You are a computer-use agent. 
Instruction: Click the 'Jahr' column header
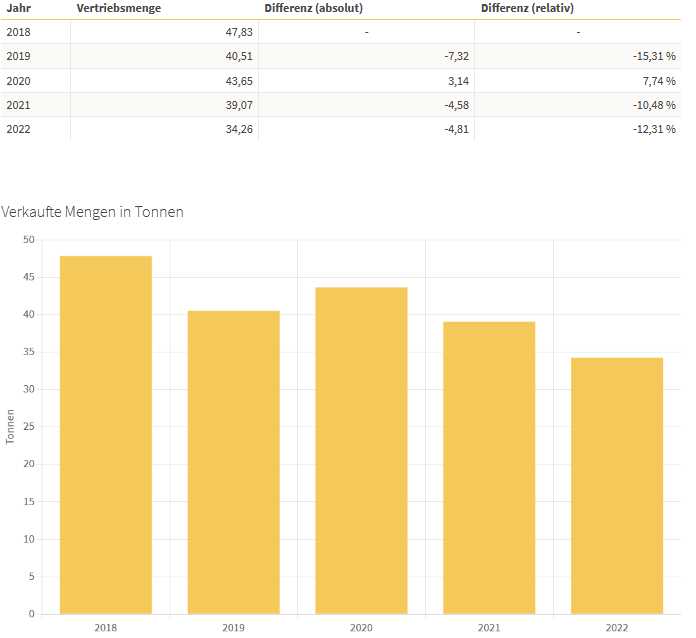coord(19,8)
